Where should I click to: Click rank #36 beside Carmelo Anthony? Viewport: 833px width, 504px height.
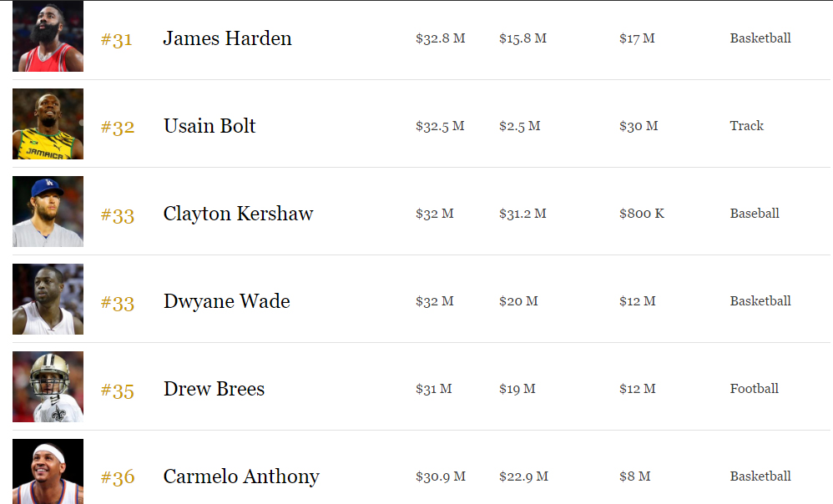click(118, 478)
